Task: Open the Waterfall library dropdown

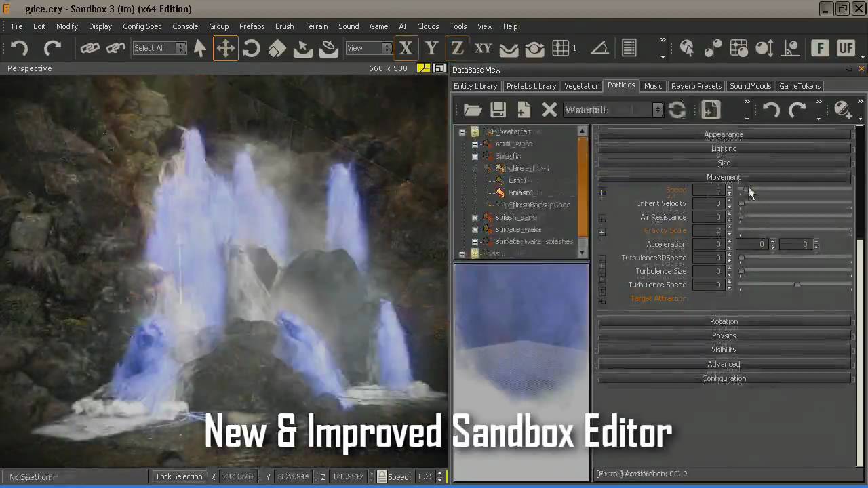Action: [612, 110]
